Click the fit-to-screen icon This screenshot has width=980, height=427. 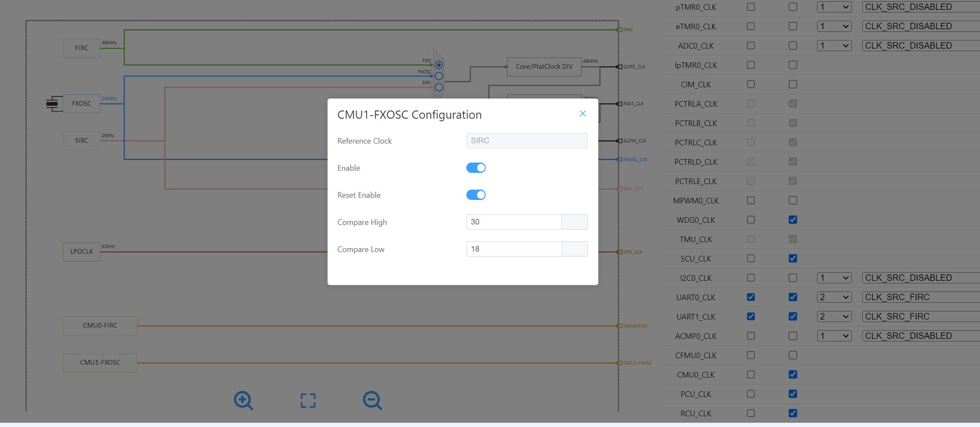coord(308,400)
